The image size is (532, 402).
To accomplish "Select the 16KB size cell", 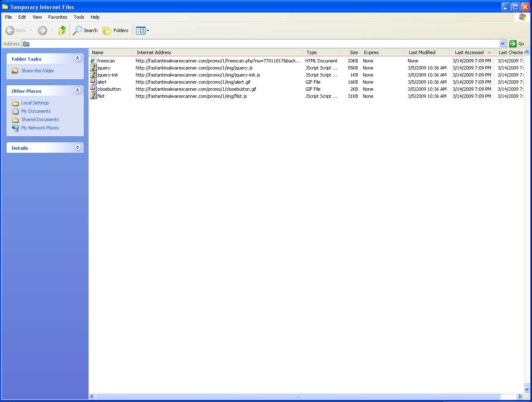I will tap(353, 82).
